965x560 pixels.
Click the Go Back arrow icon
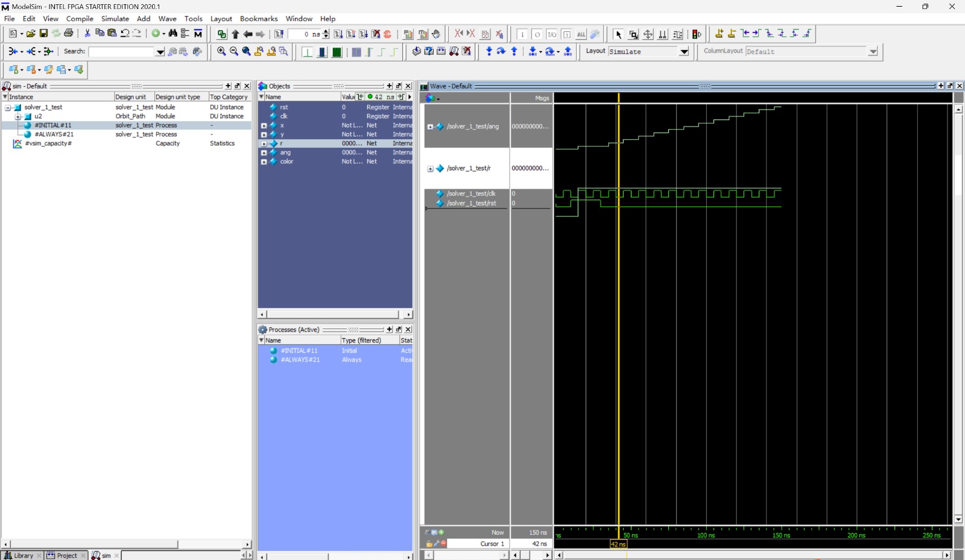(248, 34)
